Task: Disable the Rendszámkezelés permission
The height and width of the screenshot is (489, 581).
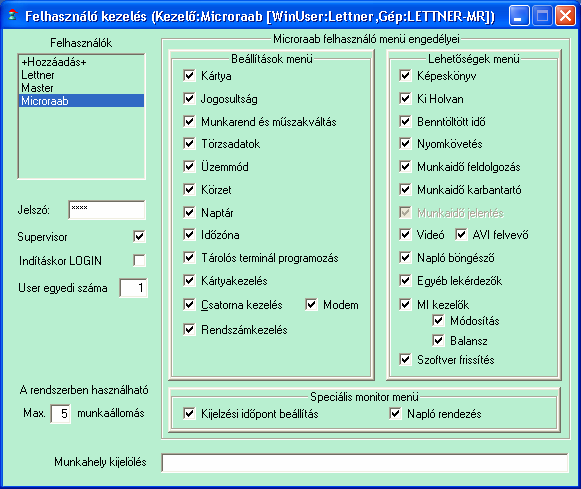Action: [189, 329]
